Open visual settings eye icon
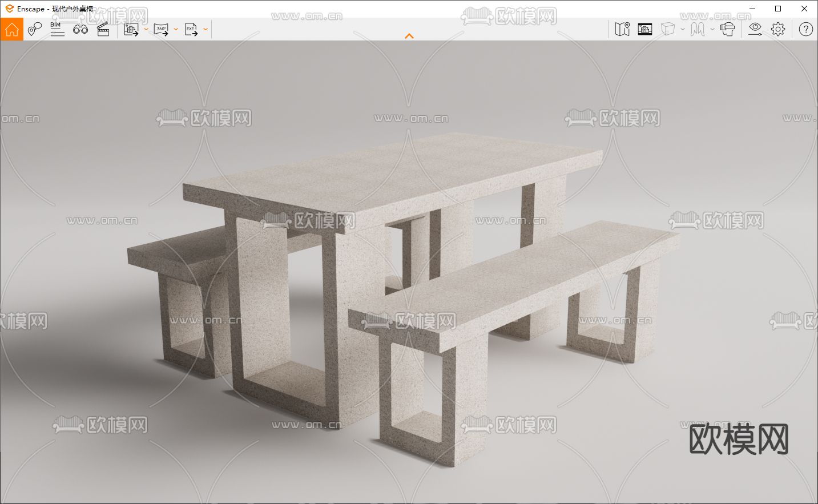Image resolution: width=818 pixels, height=504 pixels. pyautogui.click(x=755, y=29)
